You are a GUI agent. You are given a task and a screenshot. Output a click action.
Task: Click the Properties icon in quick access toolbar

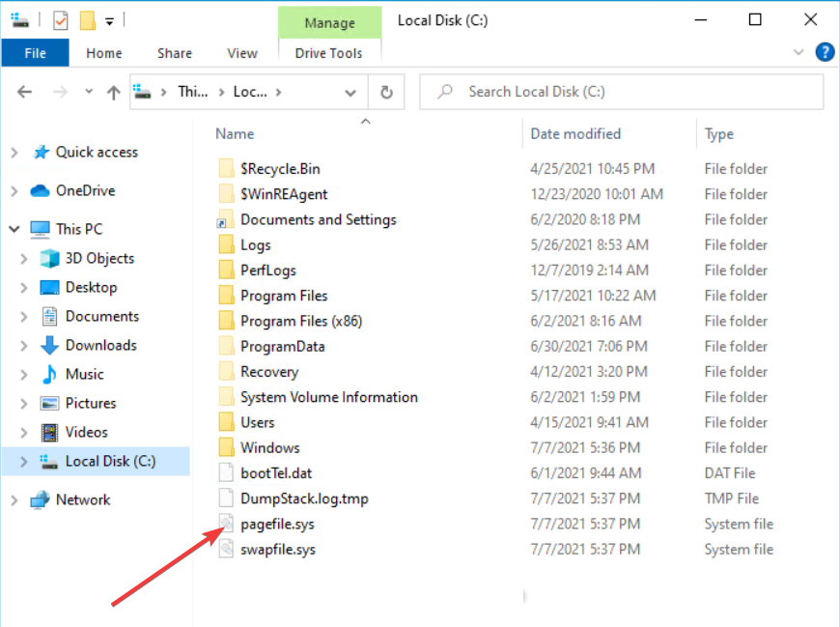[61, 20]
